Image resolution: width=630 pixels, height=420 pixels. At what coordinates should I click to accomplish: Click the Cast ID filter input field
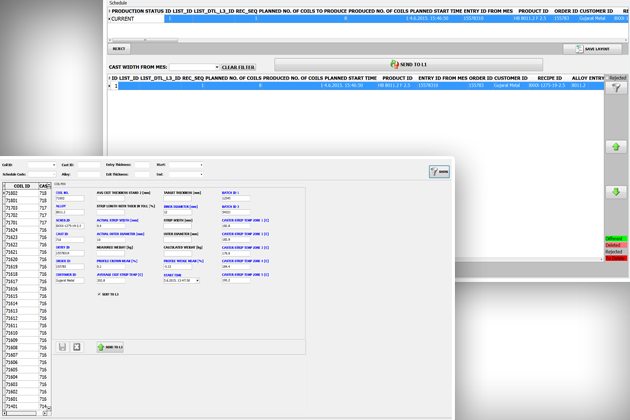(x=88, y=165)
